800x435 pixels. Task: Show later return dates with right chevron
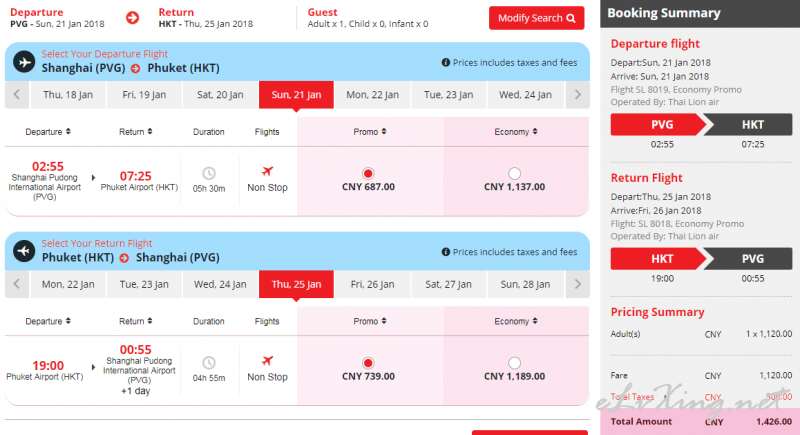tap(577, 284)
